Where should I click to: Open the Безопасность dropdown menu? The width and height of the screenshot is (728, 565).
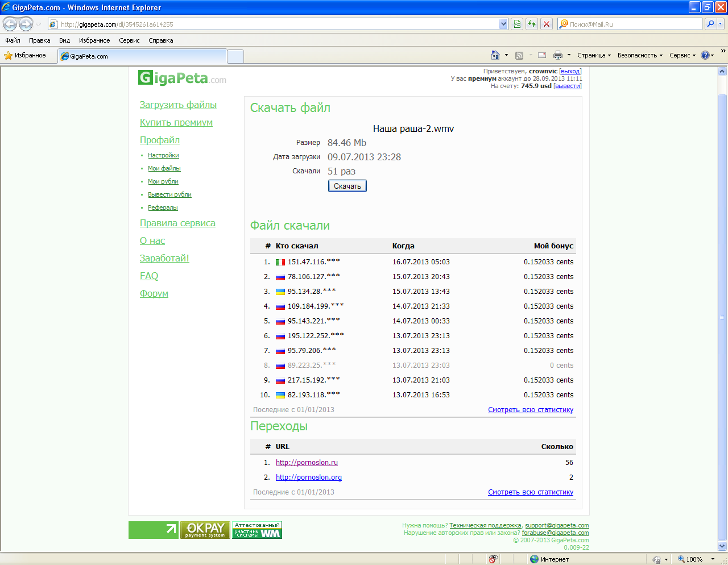(x=639, y=55)
